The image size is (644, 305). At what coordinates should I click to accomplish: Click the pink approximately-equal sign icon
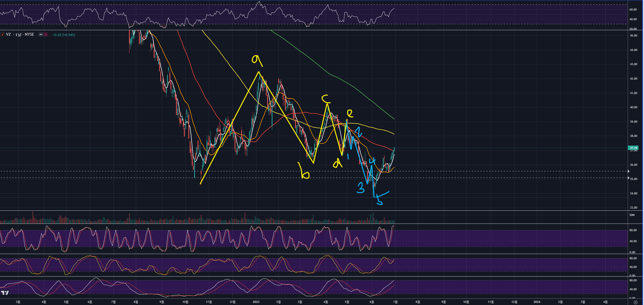click(x=46, y=34)
